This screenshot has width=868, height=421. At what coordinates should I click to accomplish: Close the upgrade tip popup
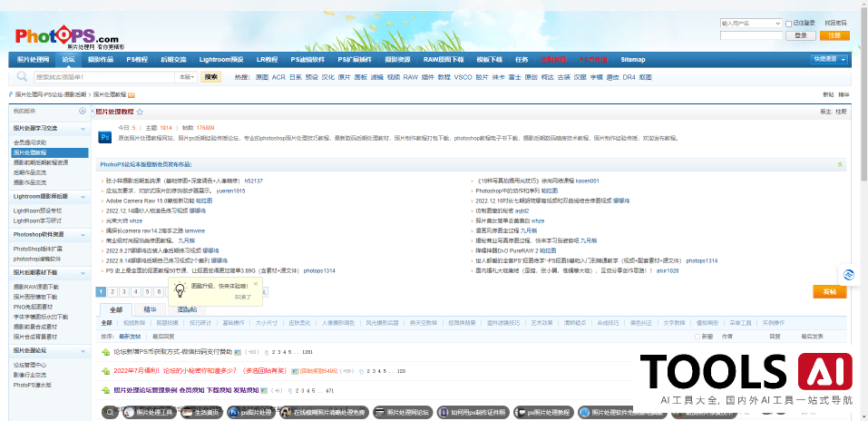(256, 283)
